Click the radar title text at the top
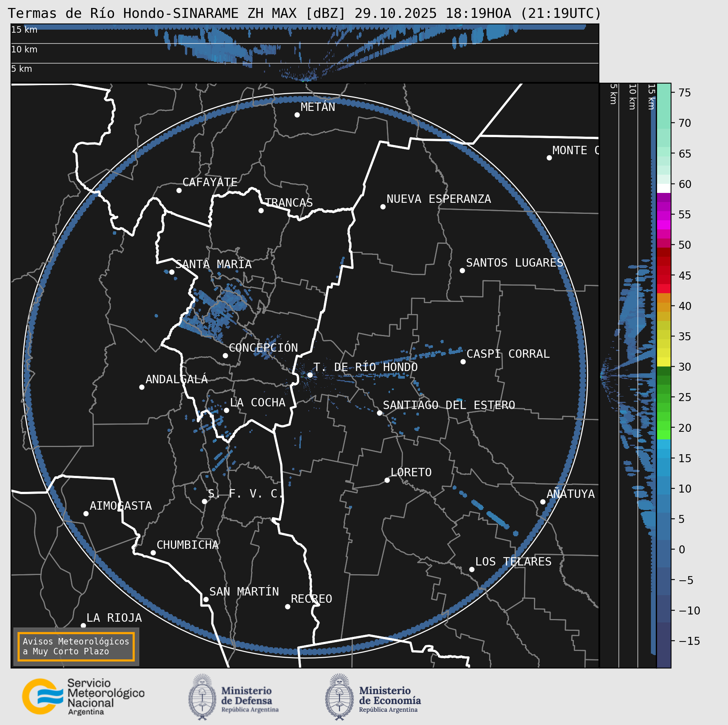The width and height of the screenshot is (728, 725). (305, 13)
